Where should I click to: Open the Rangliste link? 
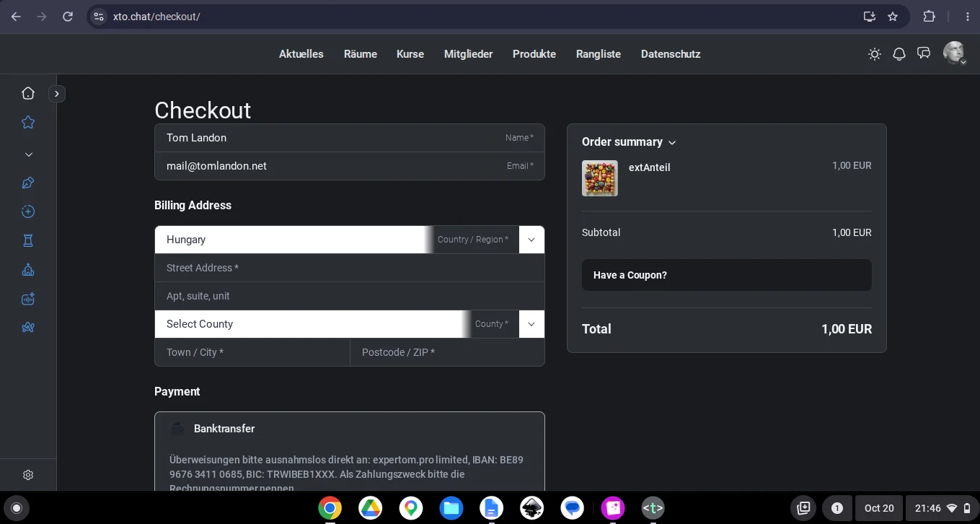pos(599,54)
